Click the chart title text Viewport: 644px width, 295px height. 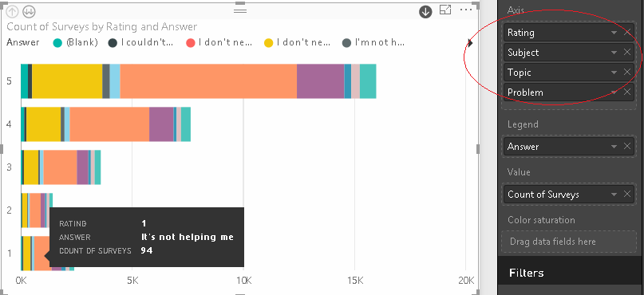pos(102,27)
